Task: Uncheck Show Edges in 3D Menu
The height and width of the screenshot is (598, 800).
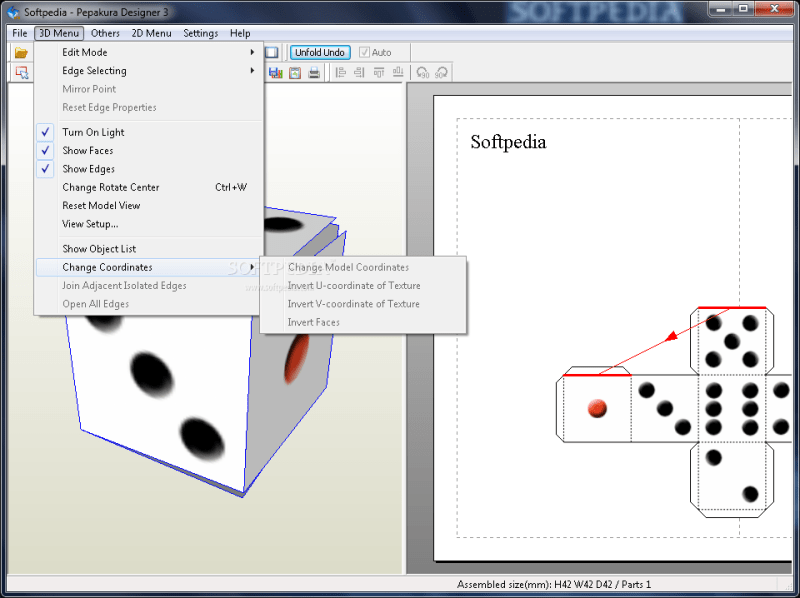Action: (148, 169)
